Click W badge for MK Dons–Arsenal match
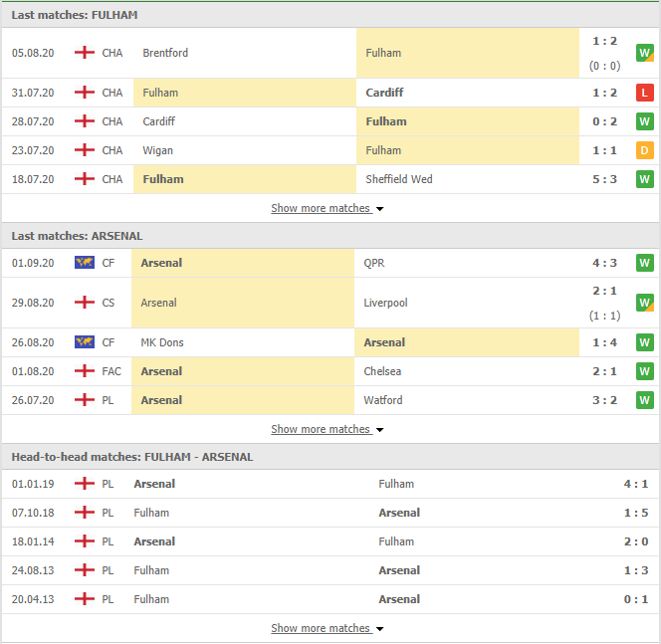Viewport: 661px width, 644px height. click(x=644, y=342)
